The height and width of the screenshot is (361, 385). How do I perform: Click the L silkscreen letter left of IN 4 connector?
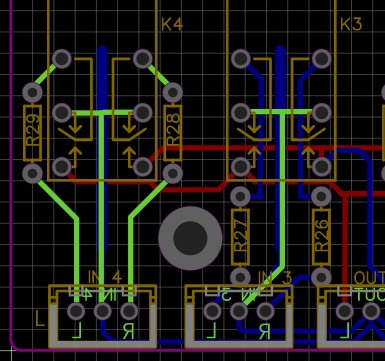[40, 319]
